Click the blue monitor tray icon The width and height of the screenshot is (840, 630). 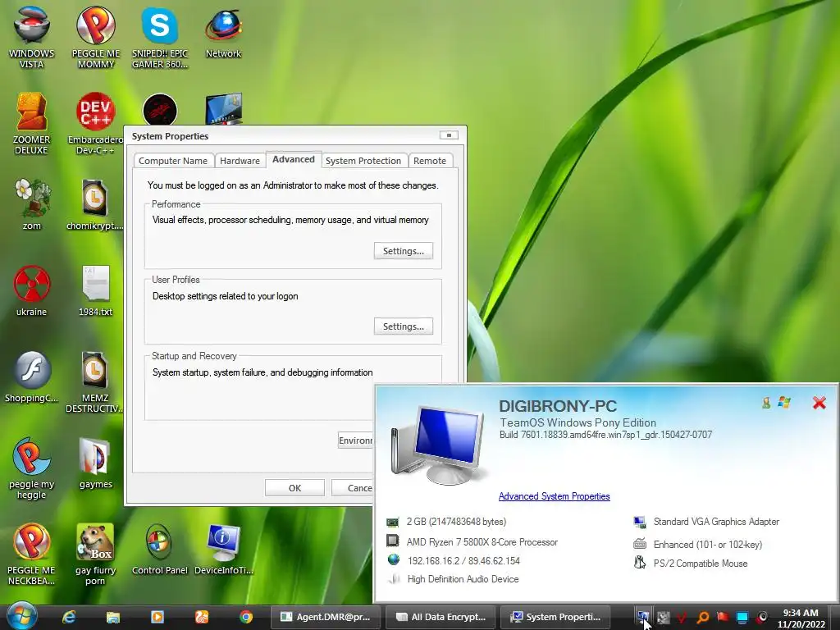click(742, 617)
